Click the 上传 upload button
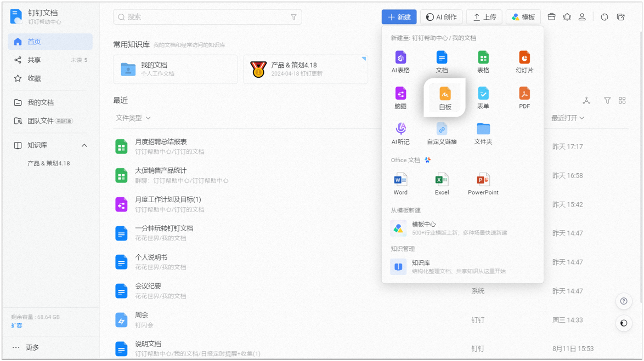 [484, 17]
